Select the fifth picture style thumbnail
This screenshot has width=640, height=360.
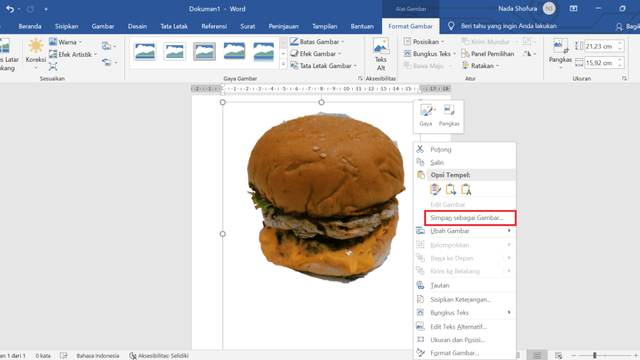coord(264,51)
